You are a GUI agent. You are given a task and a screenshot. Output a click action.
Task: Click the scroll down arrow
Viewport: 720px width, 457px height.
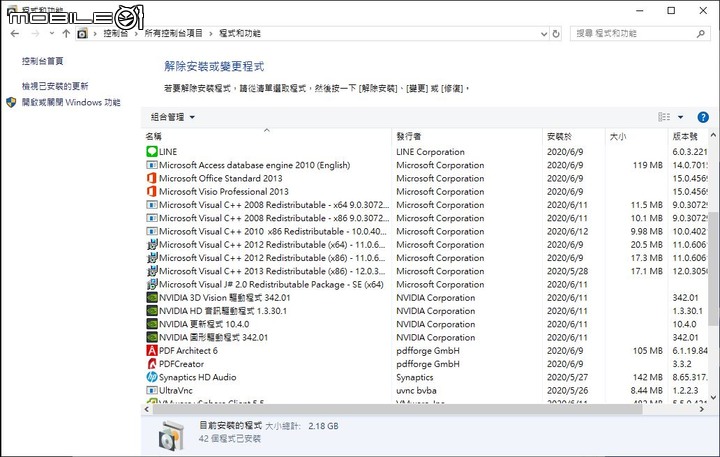click(713, 398)
